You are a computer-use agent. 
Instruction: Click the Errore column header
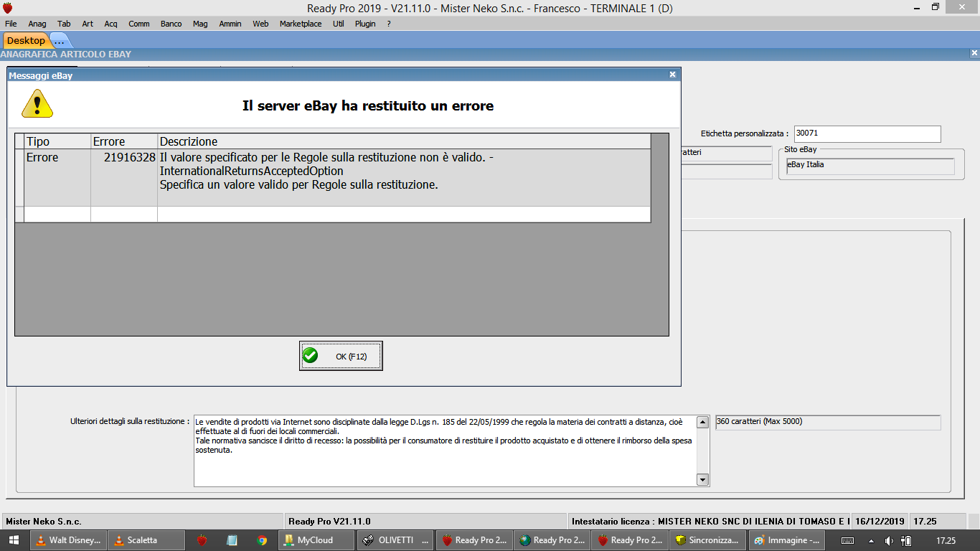124,141
